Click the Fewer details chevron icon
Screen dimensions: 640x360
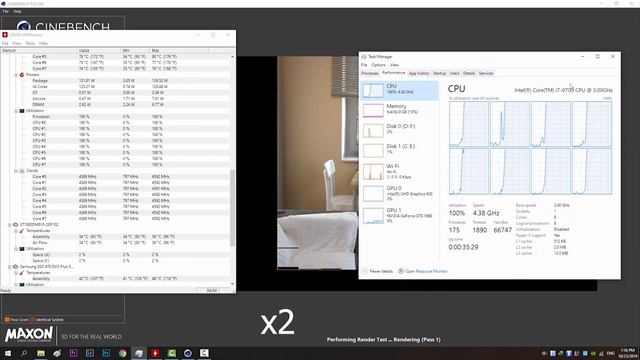click(364, 271)
